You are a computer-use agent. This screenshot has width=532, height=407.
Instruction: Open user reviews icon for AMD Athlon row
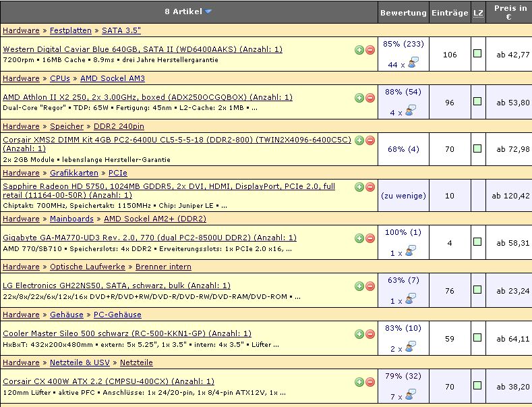pyautogui.click(x=411, y=111)
